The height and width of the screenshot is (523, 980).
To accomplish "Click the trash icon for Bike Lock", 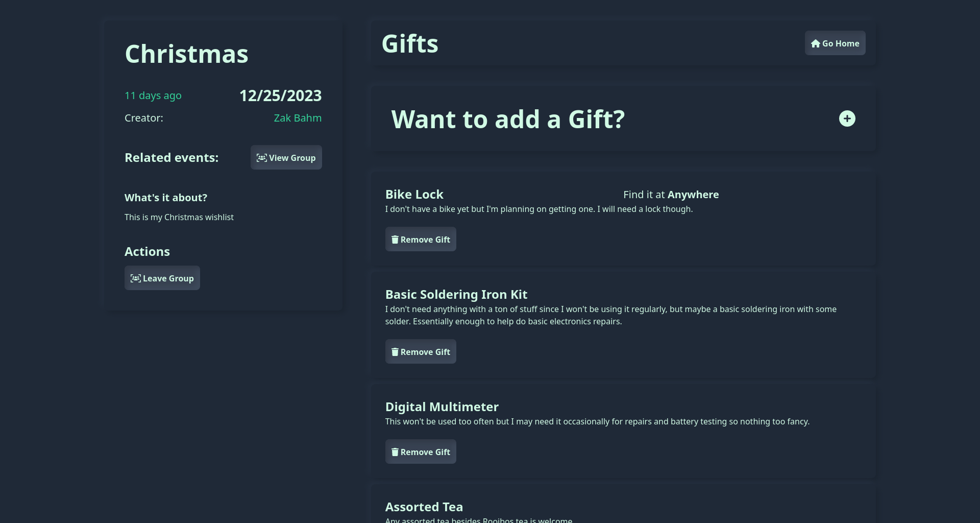I will (x=395, y=240).
